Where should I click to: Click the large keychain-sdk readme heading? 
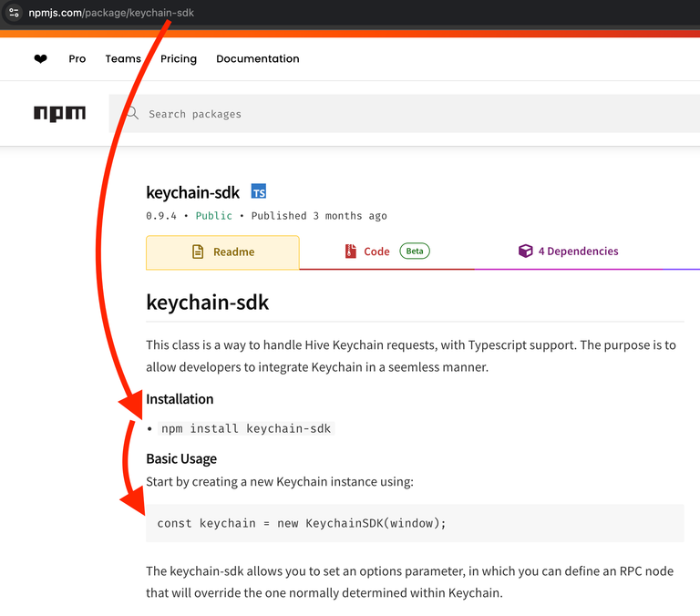tap(208, 303)
